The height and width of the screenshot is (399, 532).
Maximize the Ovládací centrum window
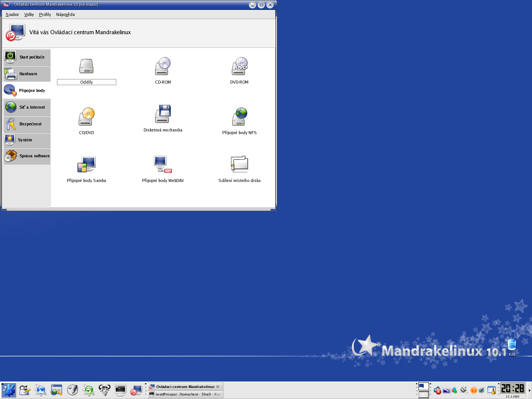(x=261, y=5)
